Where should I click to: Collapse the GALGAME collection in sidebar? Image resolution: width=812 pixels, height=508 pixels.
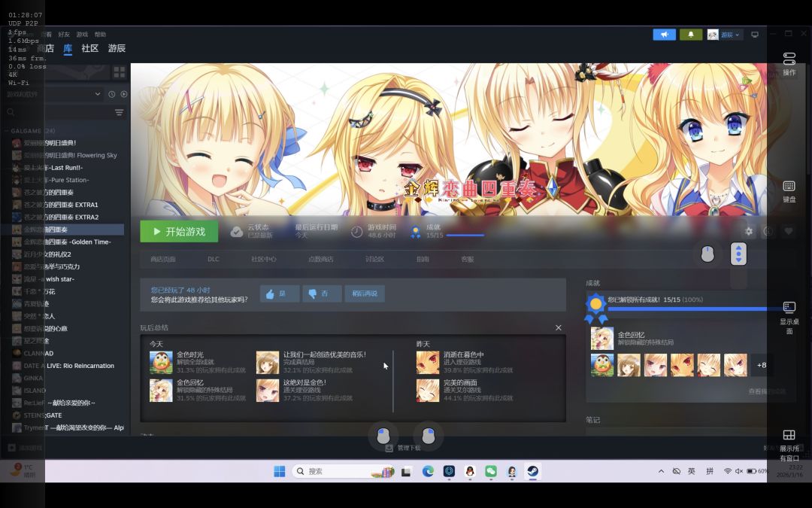(x=7, y=131)
